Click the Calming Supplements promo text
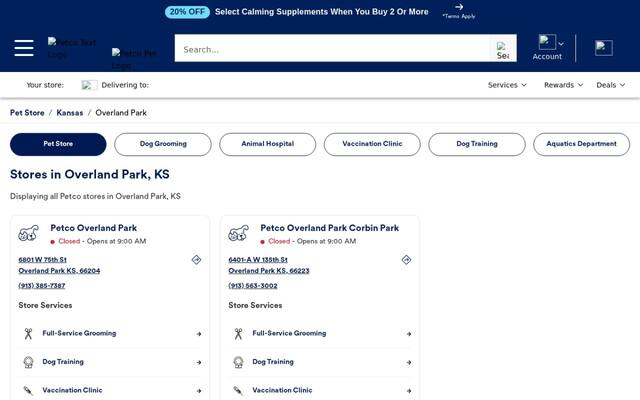Viewport: 640px width, 400px height. click(x=322, y=12)
